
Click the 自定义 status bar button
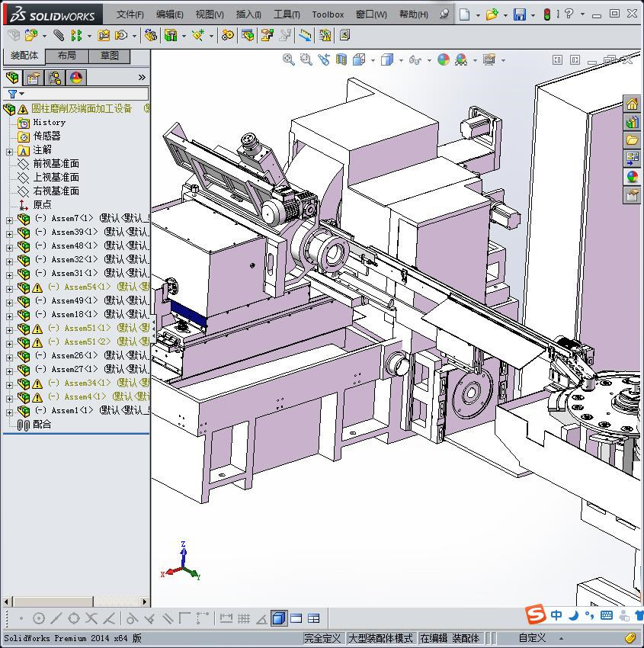(532, 638)
